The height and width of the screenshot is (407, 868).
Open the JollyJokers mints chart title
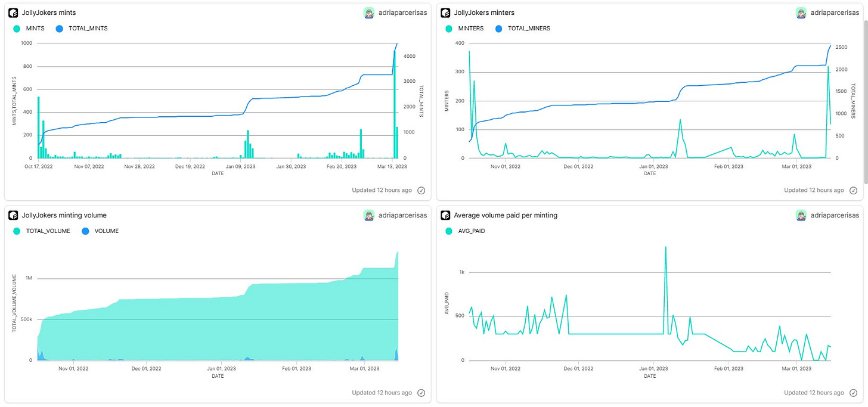coord(49,13)
